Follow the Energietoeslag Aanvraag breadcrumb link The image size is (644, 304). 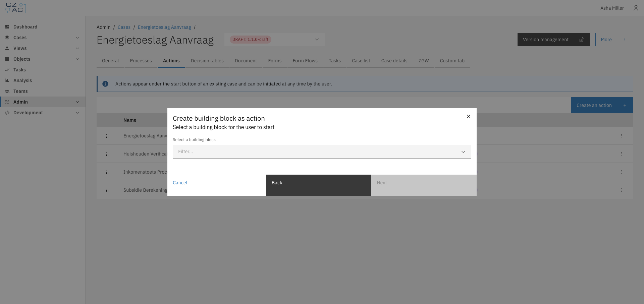pyautogui.click(x=164, y=27)
